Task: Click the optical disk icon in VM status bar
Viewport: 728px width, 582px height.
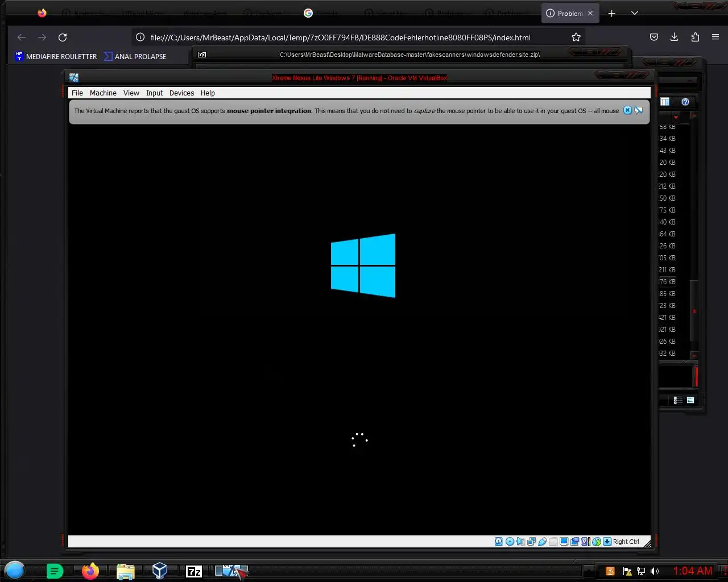Action: point(510,542)
